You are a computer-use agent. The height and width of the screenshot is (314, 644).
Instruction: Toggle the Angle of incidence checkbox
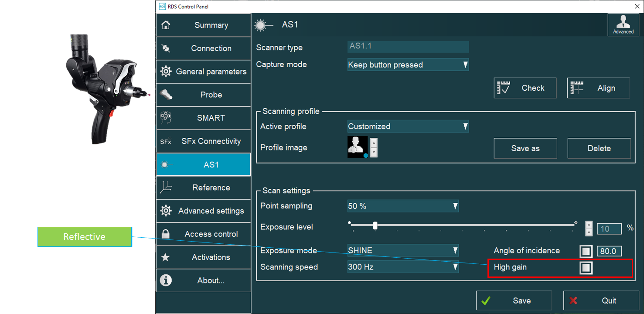point(586,251)
